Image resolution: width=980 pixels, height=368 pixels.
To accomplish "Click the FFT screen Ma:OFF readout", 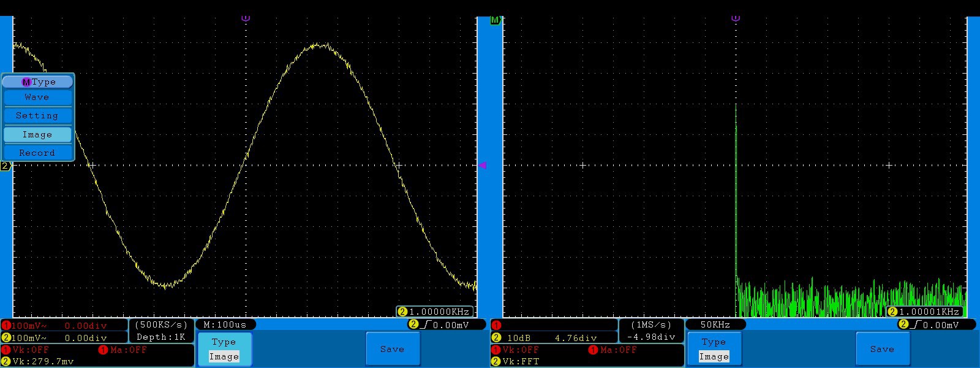I will 618,350.
